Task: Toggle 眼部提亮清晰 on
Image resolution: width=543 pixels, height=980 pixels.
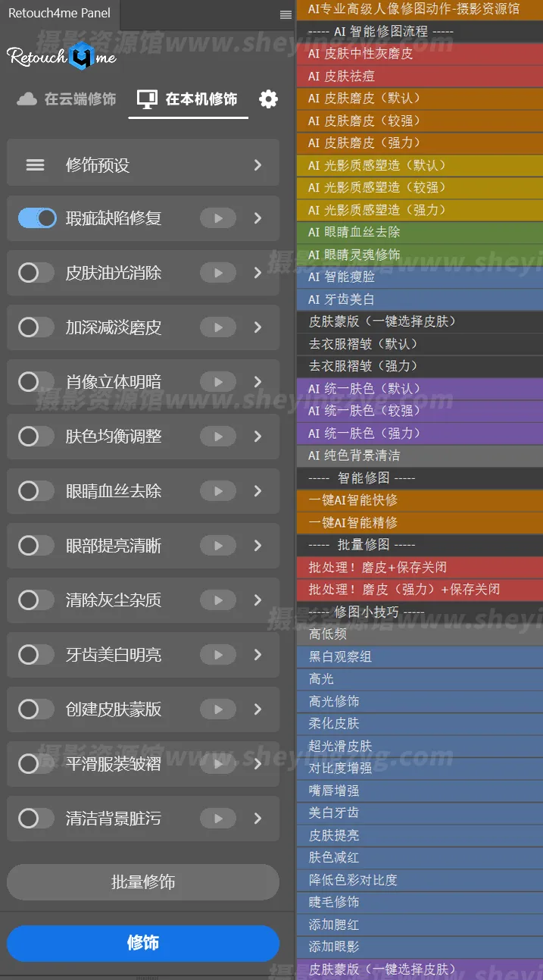Action: tap(37, 546)
